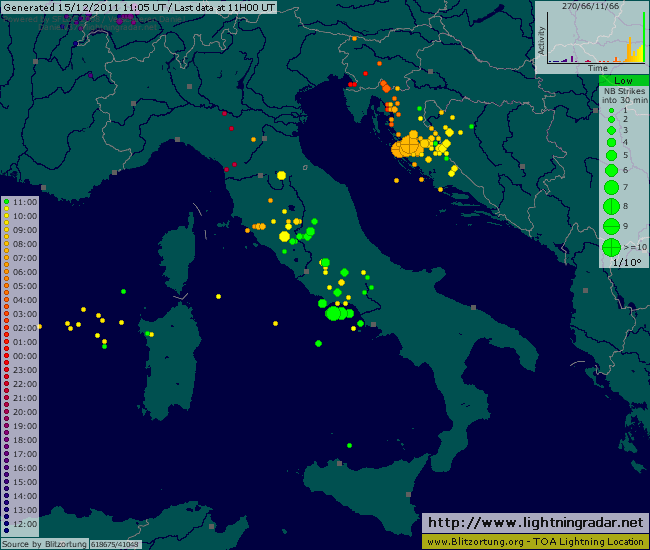The width and height of the screenshot is (650, 550).
Task: Select the 09:00 label in the time legend
Action: click(x=25, y=230)
